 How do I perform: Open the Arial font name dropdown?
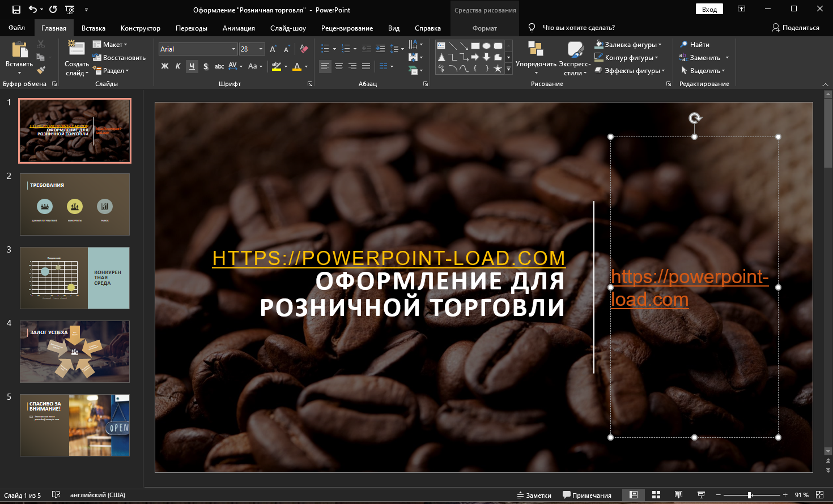(233, 49)
